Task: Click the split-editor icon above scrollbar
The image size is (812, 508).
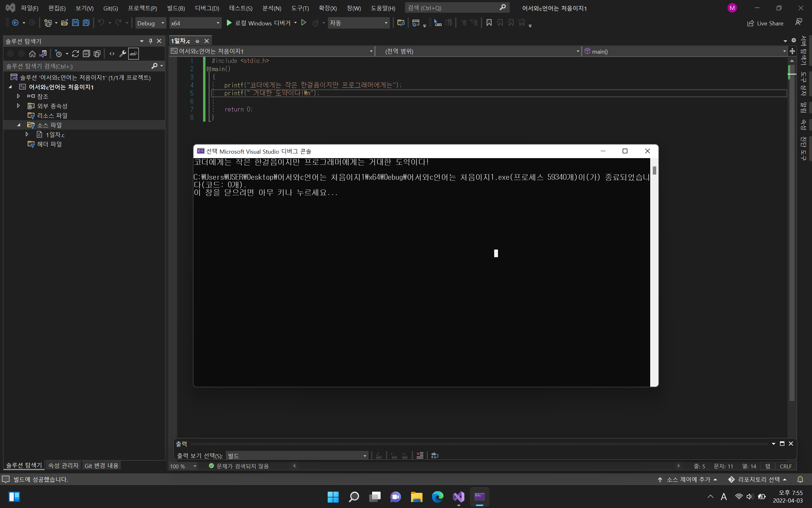Action: [x=792, y=51]
